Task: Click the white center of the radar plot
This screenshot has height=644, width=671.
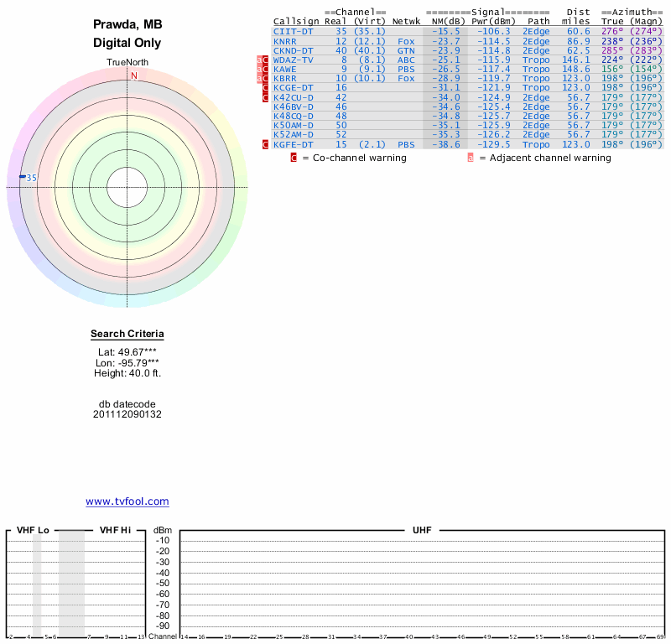Action: [127, 186]
